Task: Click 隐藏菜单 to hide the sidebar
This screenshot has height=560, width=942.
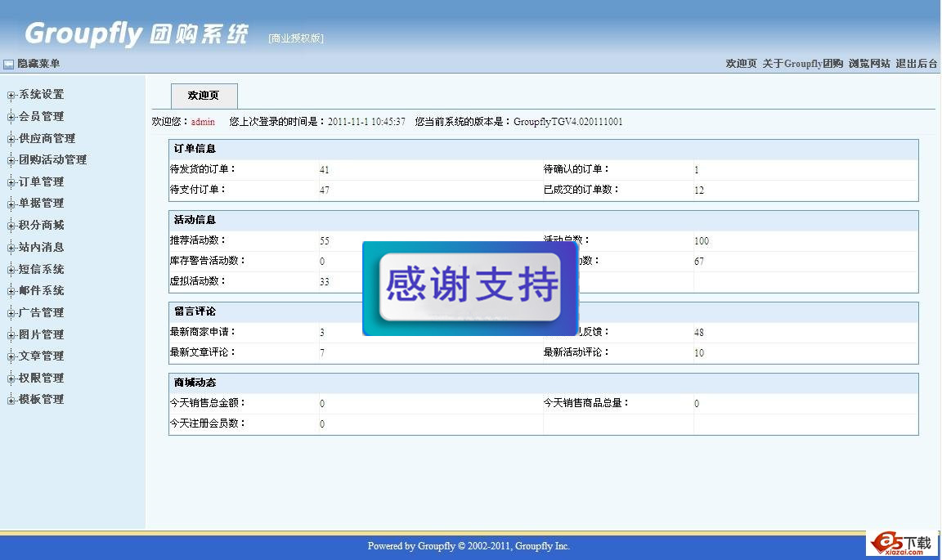Action: pos(38,64)
